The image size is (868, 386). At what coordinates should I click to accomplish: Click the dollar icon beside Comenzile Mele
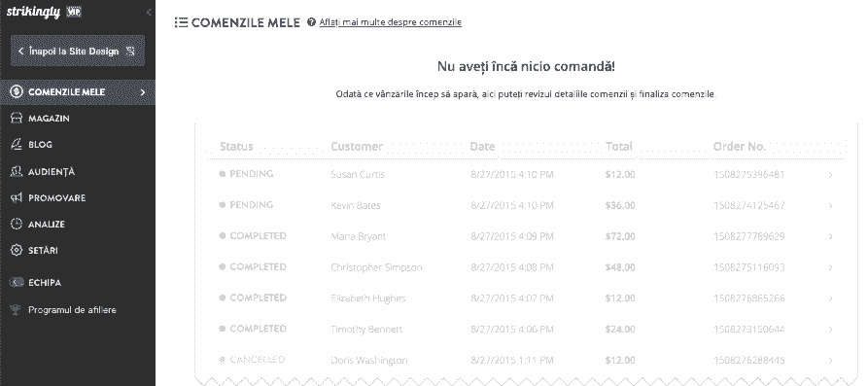coord(17,92)
